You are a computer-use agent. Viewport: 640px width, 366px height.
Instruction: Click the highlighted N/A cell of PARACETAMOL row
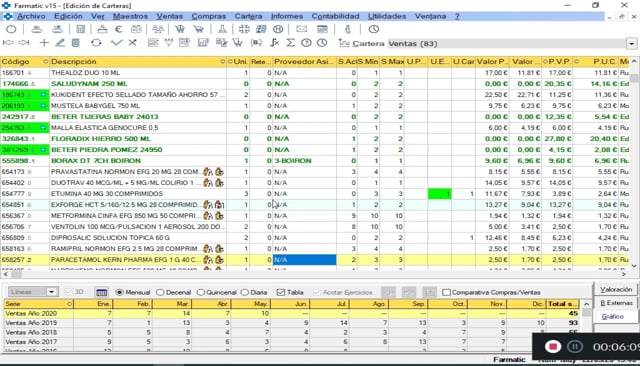pyautogui.click(x=304, y=260)
